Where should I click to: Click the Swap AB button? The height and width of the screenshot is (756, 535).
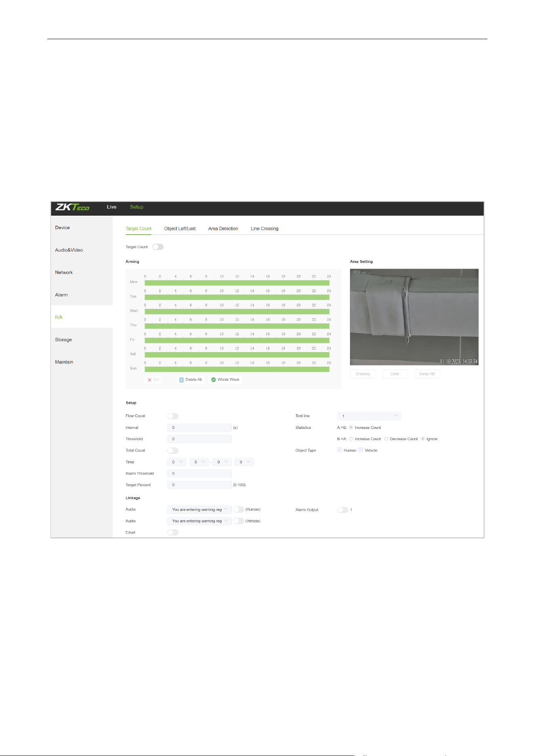427,374
